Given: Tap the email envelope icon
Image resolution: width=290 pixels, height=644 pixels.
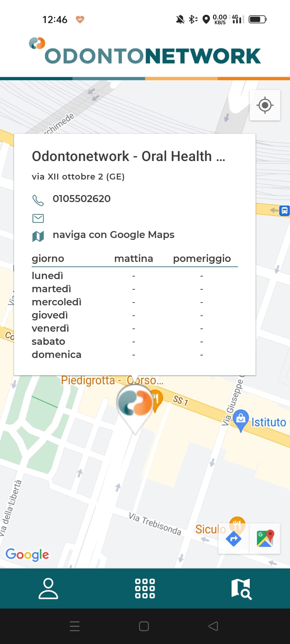Looking at the screenshot, I should 38,218.
